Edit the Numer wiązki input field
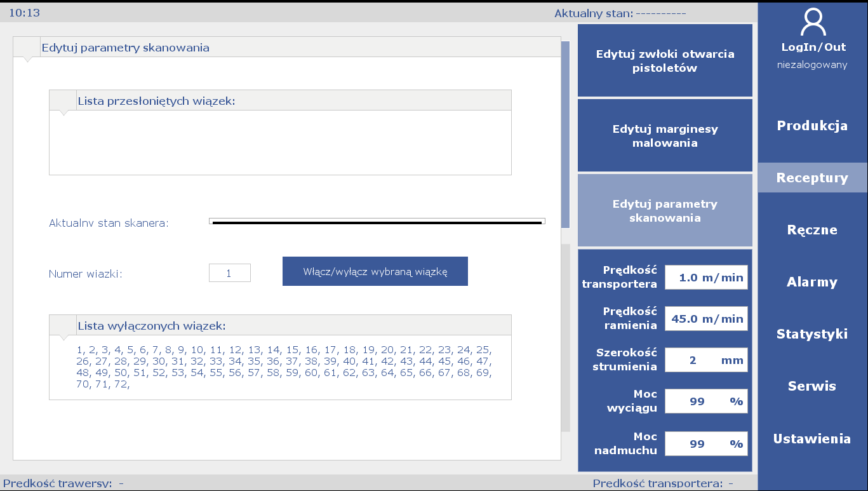 coord(230,273)
